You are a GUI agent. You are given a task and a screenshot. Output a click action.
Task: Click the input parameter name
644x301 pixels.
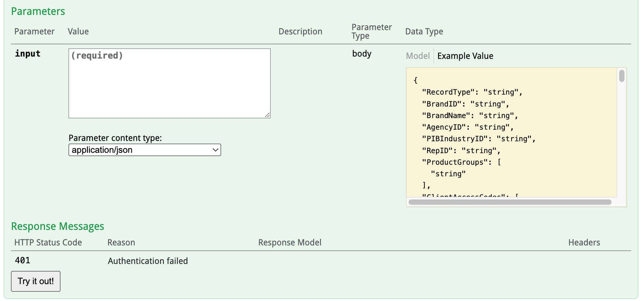click(x=28, y=54)
